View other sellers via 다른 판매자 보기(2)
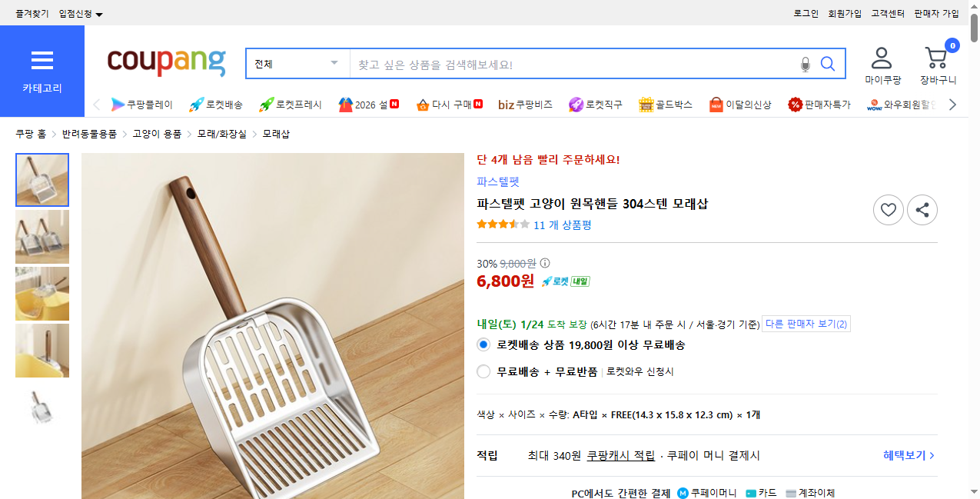 pos(806,324)
